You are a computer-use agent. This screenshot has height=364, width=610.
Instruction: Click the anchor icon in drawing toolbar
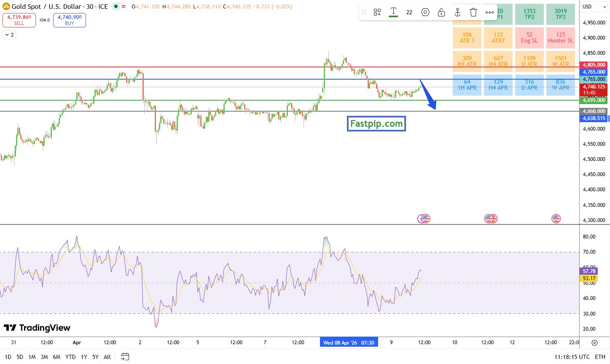pos(457,12)
